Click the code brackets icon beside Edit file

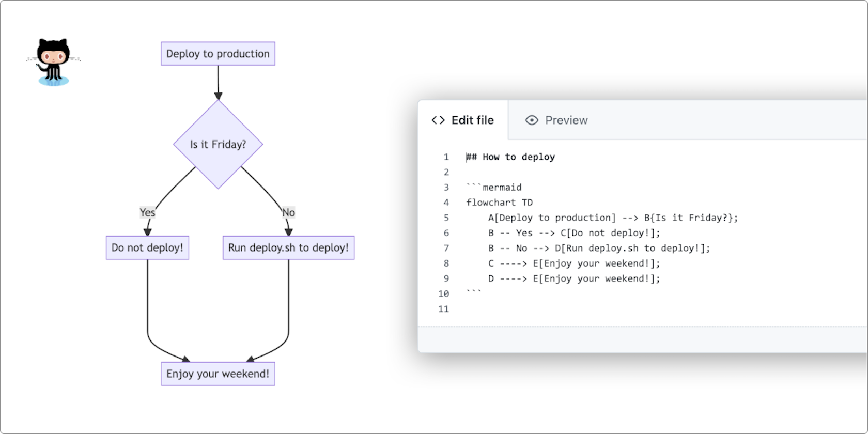click(438, 120)
